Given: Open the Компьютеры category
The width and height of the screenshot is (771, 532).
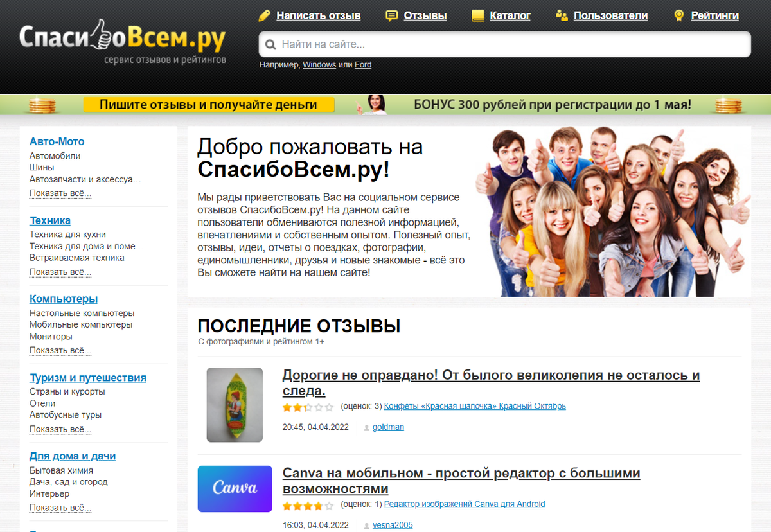Looking at the screenshot, I should [x=64, y=299].
